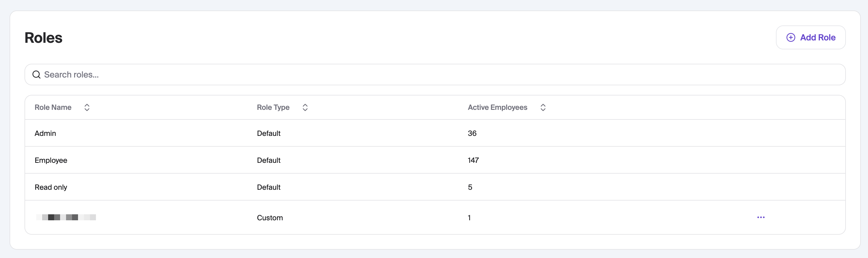Sort by Active Employees using arrows icon
This screenshot has width=868, height=258.
pos(543,107)
